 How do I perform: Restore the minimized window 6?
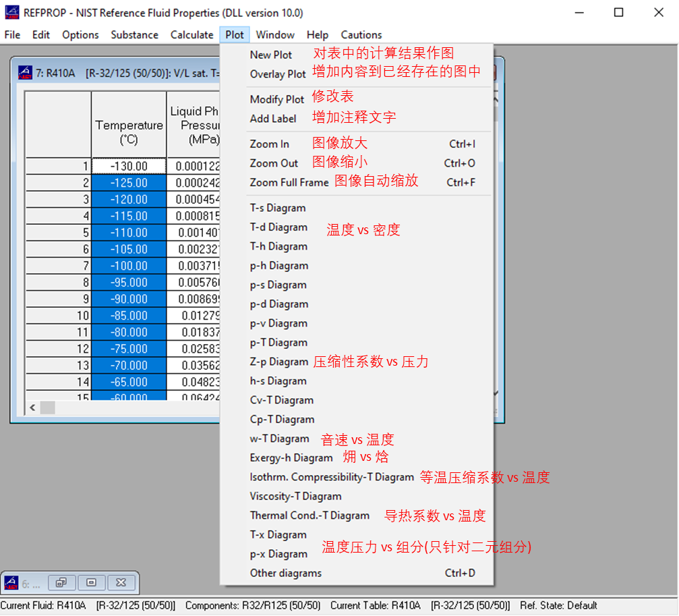tap(61, 582)
